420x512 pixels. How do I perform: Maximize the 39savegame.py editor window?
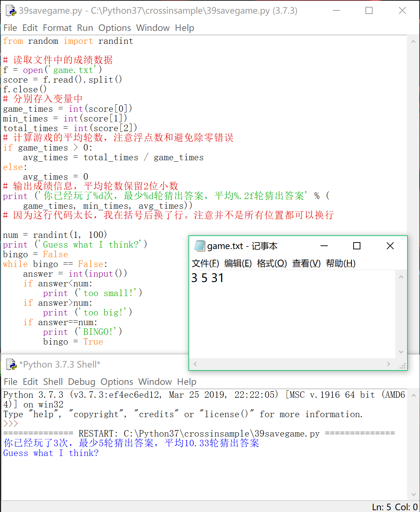369,11
